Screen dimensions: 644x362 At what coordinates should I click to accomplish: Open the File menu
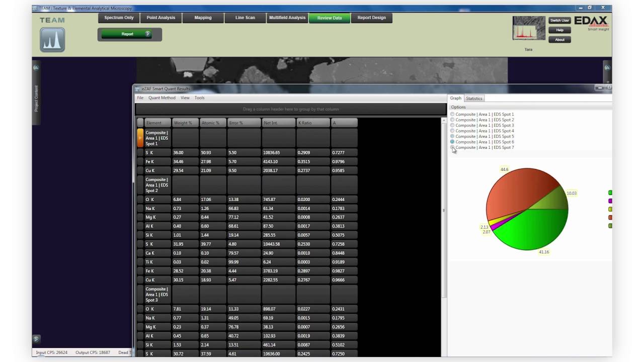(x=140, y=98)
